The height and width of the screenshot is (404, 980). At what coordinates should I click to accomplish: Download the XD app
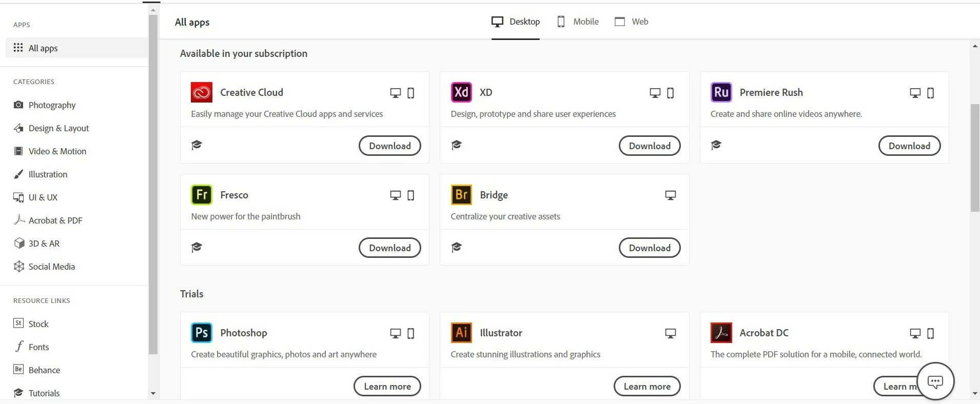[x=650, y=146]
